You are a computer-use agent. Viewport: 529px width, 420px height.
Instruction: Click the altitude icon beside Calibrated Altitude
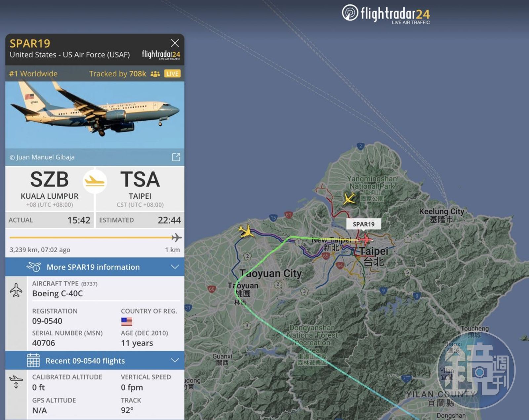pos(16,382)
